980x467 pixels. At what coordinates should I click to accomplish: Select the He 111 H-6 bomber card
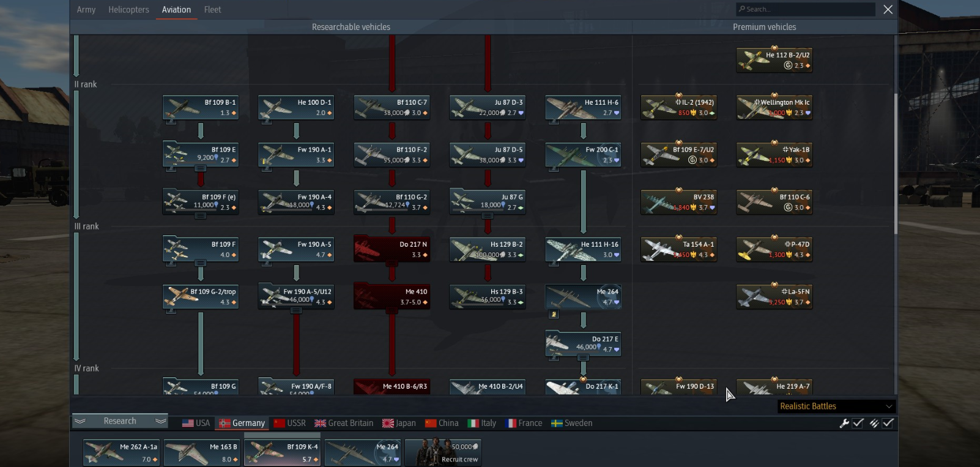tap(583, 108)
